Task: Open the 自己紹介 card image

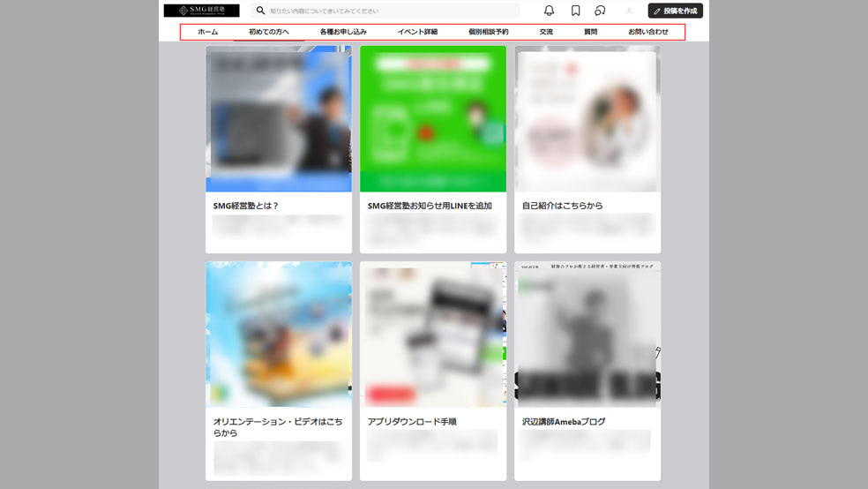Action: [587, 118]
